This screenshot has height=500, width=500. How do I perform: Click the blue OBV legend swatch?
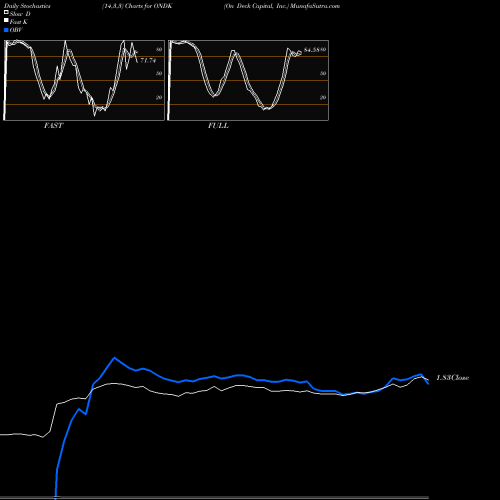(6, 30)
